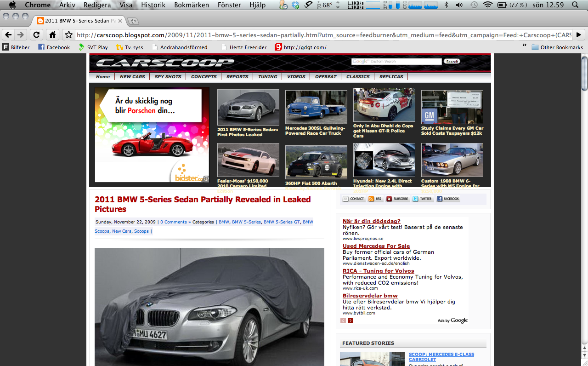Bookmark this page with the star icon

click(68, 35)
